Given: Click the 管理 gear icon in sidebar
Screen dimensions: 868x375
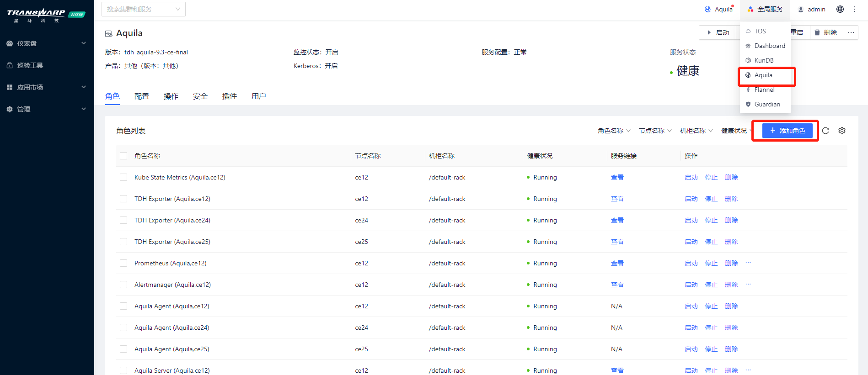Looking at the screenshot, I should click(10, 109).
